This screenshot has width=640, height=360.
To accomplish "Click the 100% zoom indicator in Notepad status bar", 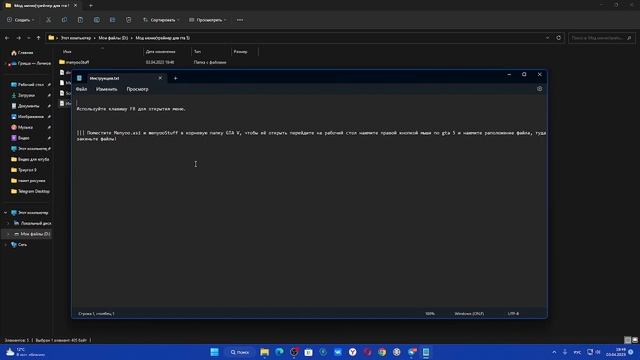I will [x=430, y=313].
